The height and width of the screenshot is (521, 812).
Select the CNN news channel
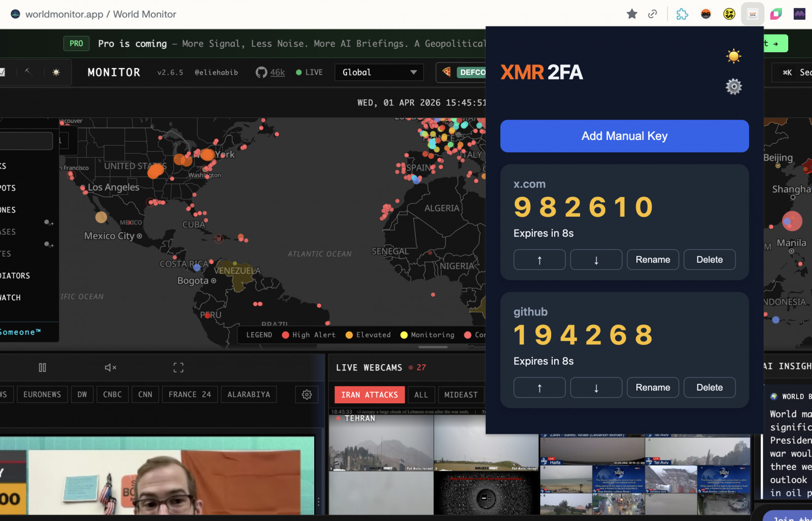(x=145, y=395)
